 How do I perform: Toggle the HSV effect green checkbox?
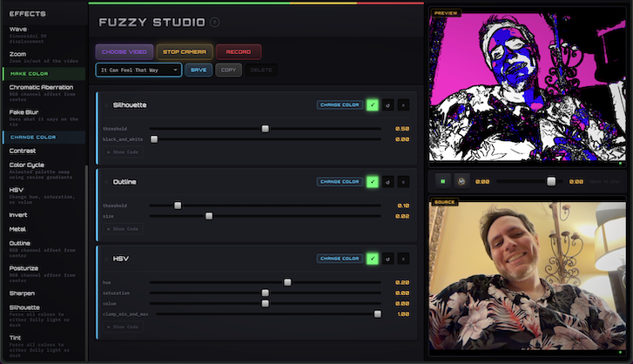point(373,259)
